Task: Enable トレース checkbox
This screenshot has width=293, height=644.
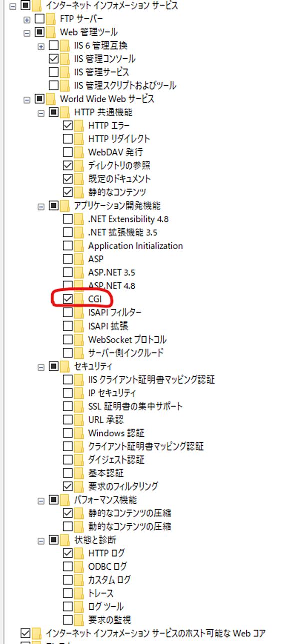Action: pos(68,594)
